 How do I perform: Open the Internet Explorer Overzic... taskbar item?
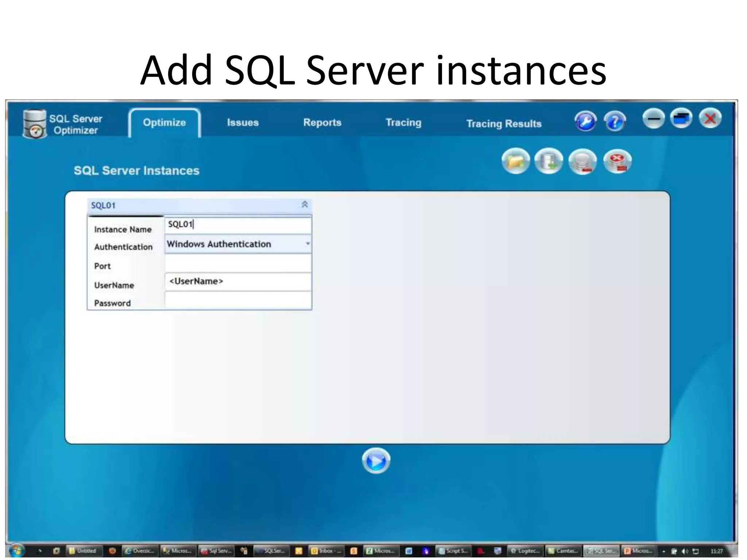pos(140,551)
